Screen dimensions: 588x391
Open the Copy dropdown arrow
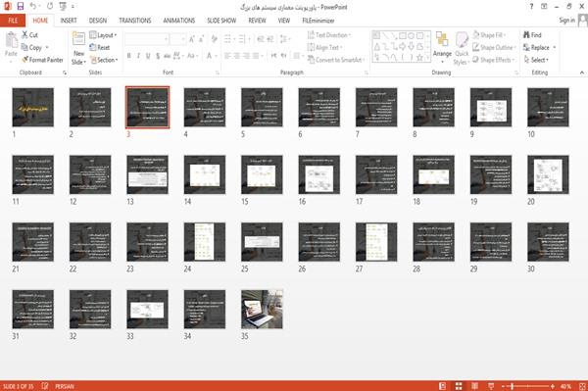point(47,48)
